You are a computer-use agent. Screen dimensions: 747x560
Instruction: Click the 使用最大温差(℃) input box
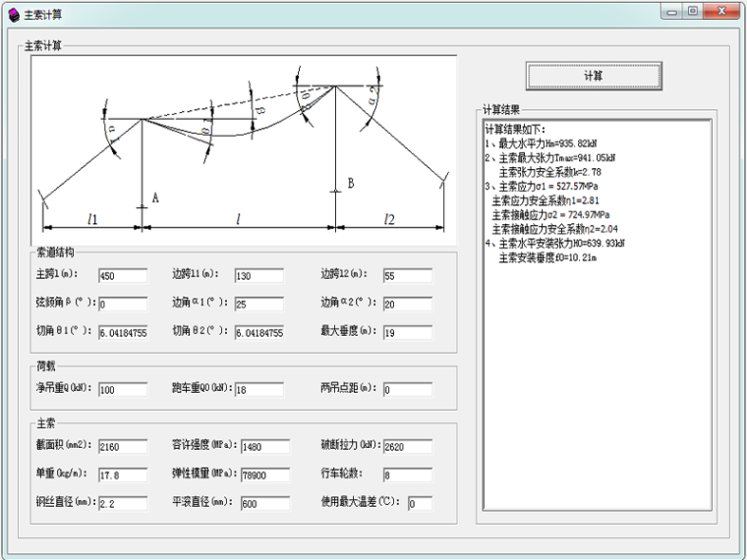click(419, 504)
